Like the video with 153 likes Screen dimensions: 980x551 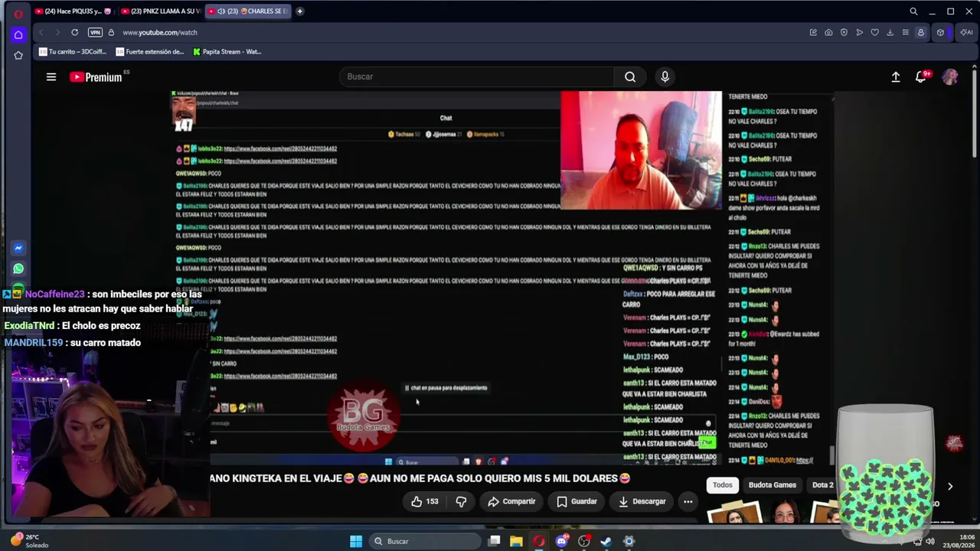pos(425,501)
